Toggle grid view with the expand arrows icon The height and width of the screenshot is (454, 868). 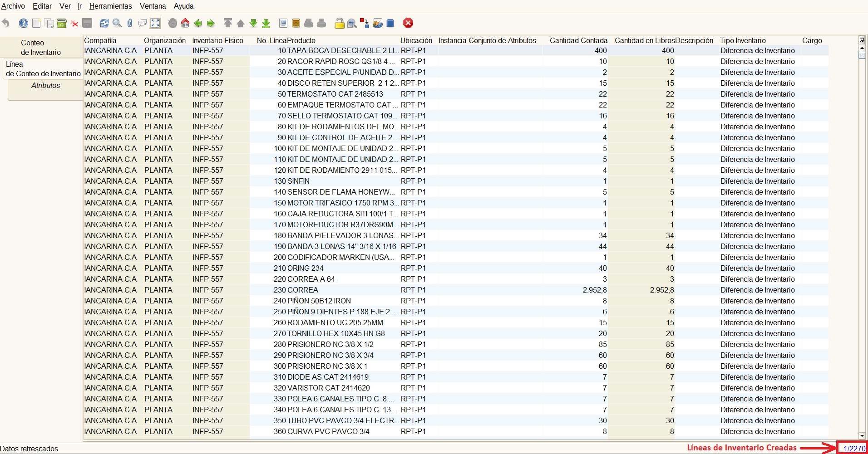tap(155, 23)
